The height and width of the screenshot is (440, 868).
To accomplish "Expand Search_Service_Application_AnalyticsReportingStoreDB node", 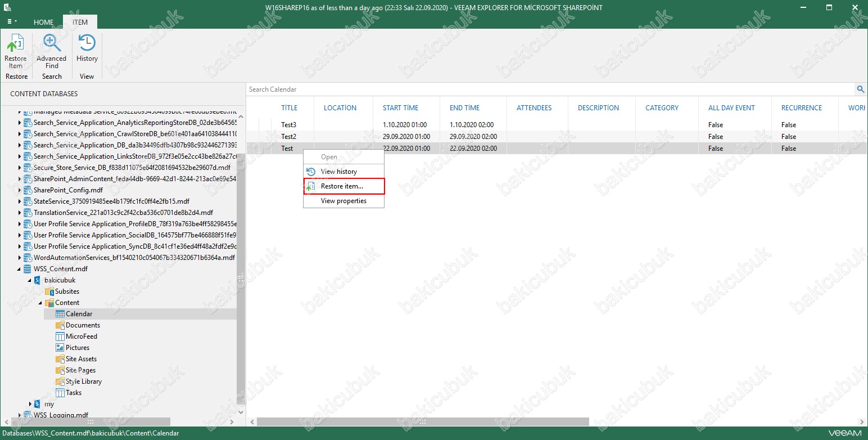I will [x=20, y=123].
